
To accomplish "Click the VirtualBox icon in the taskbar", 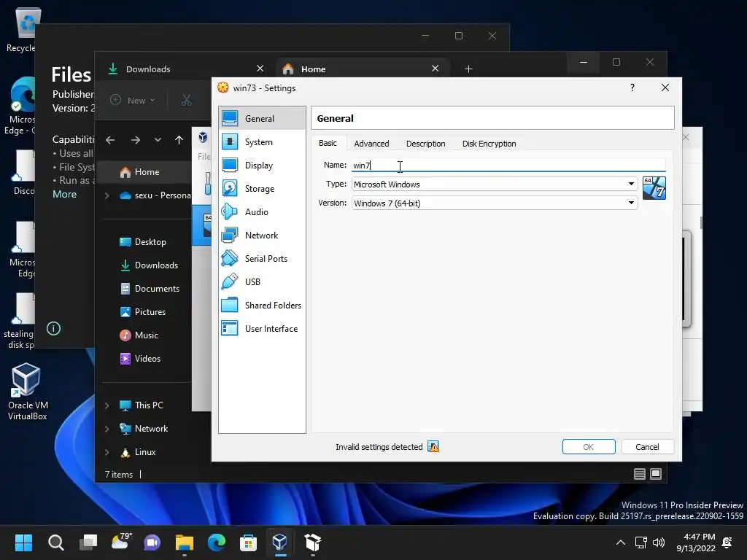I will coord(280,542).
